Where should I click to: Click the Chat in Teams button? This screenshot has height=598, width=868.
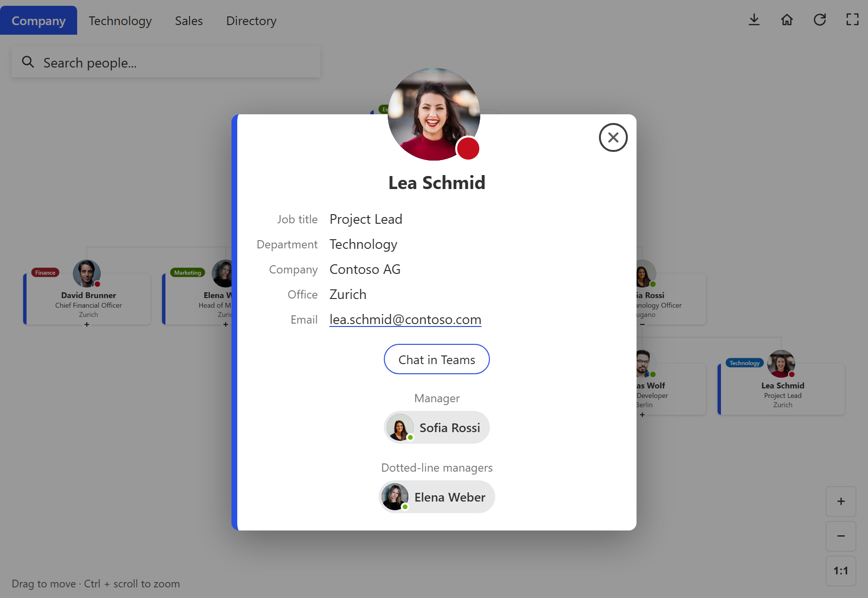[437, 359]
